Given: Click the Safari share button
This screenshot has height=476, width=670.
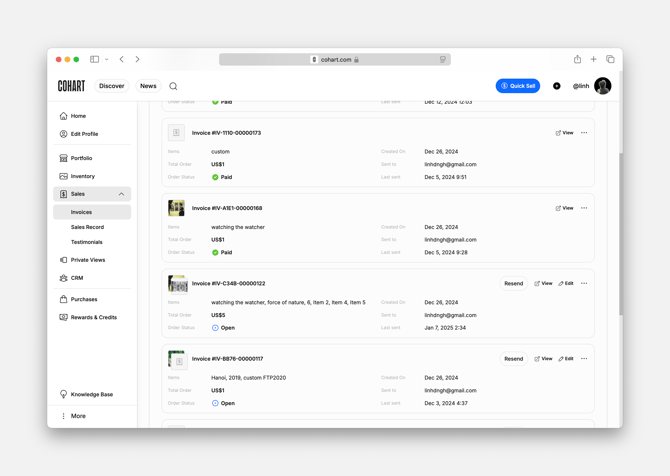Looking at the screenshot, I should tap(577, 59).
